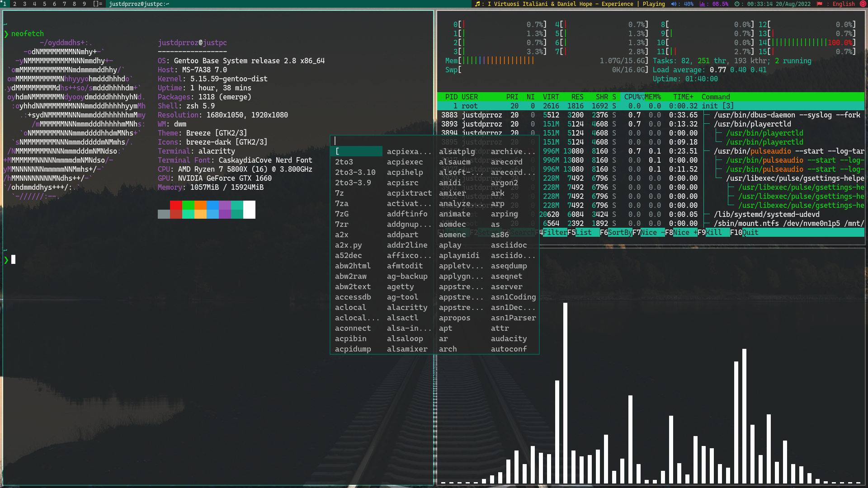Sort htop by the CPU% column header
This screenshot has height=488, width=868.
tap(632, 97)
